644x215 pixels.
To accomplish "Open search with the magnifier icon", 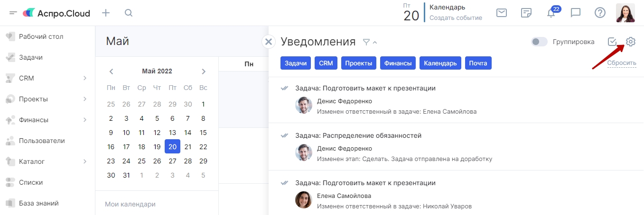I will coord(129,13).
